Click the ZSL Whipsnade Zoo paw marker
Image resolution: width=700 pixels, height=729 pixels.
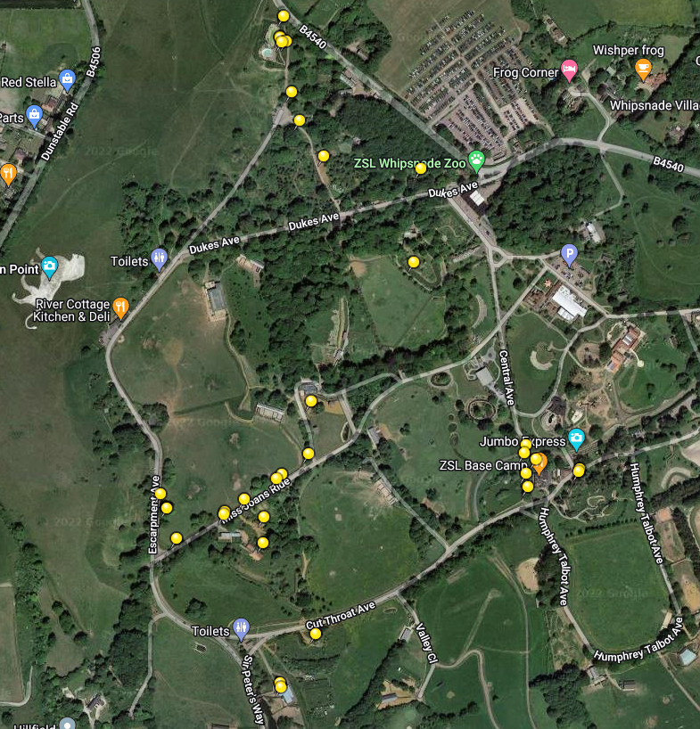click(476, 160)
